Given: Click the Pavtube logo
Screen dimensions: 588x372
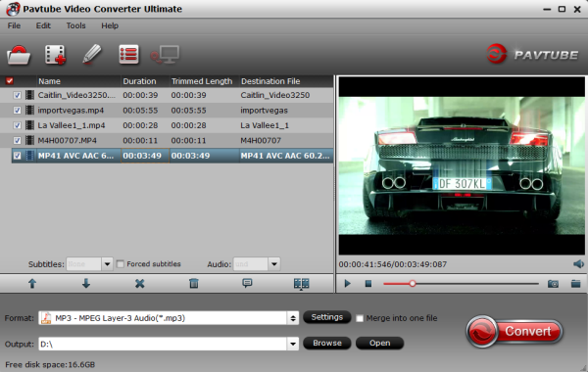Looking at the screenshot, I should (532, 54).
